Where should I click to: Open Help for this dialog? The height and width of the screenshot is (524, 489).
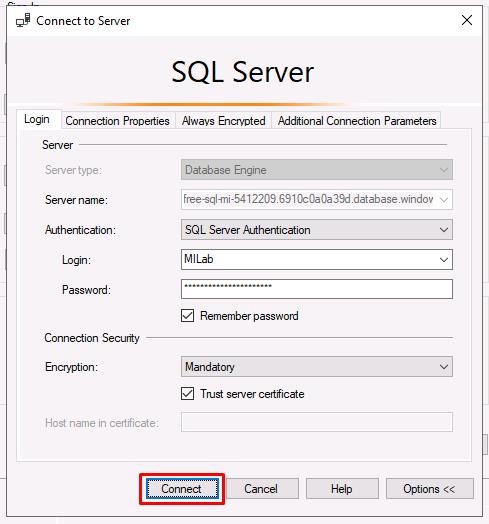pyautogui.click(x=342, y=489)
